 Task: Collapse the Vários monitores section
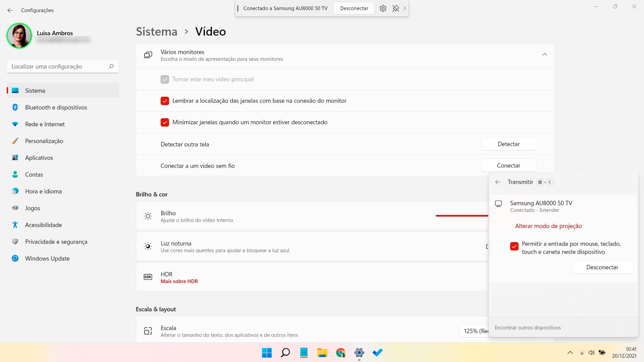coord(544,54)
